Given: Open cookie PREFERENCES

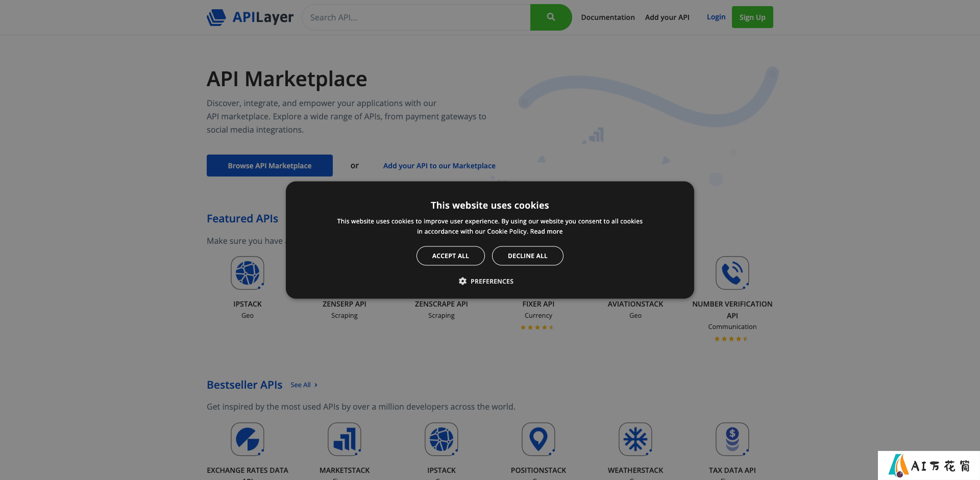Looking at the screenshot, I should [486, 281].
